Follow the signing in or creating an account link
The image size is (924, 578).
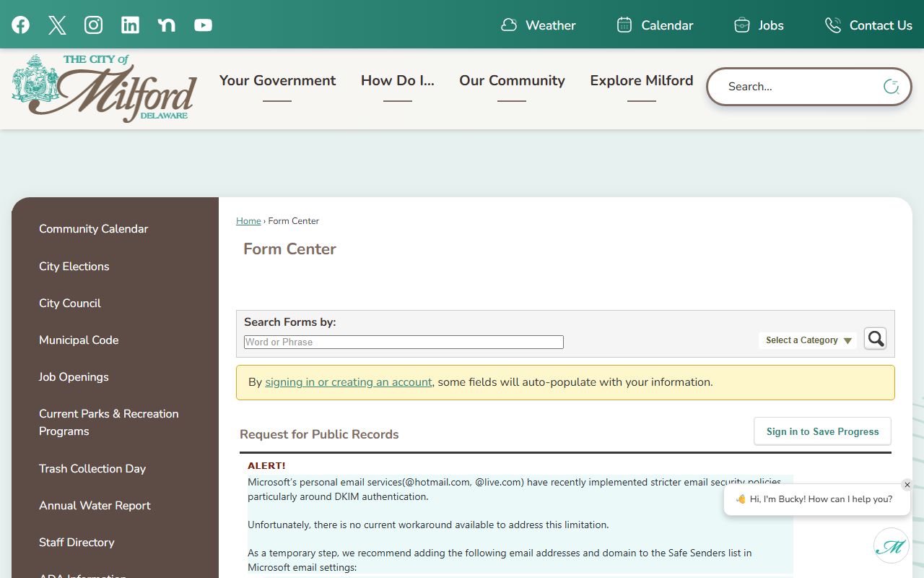coord(349,382)
